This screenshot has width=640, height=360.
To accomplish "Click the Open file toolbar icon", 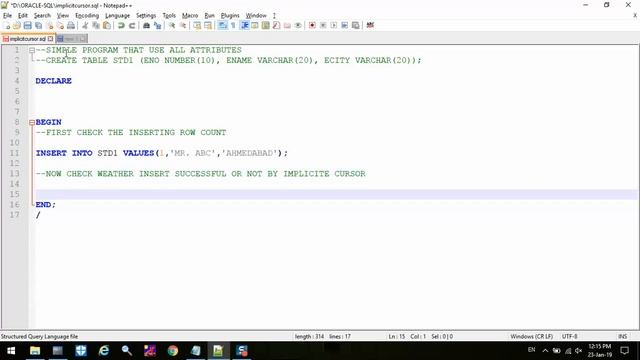I will click(16, 25).
